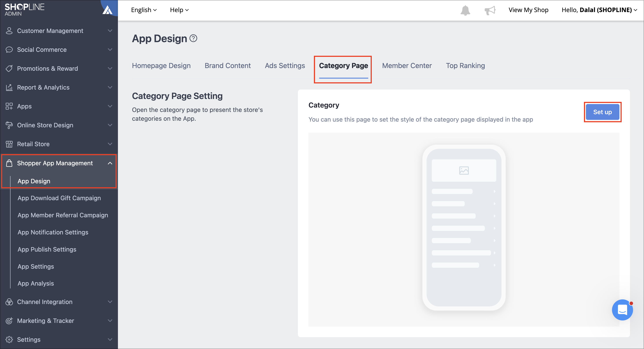644x349 pixels.
Task: Expand the Apps sidebar section
Action: 110,106
